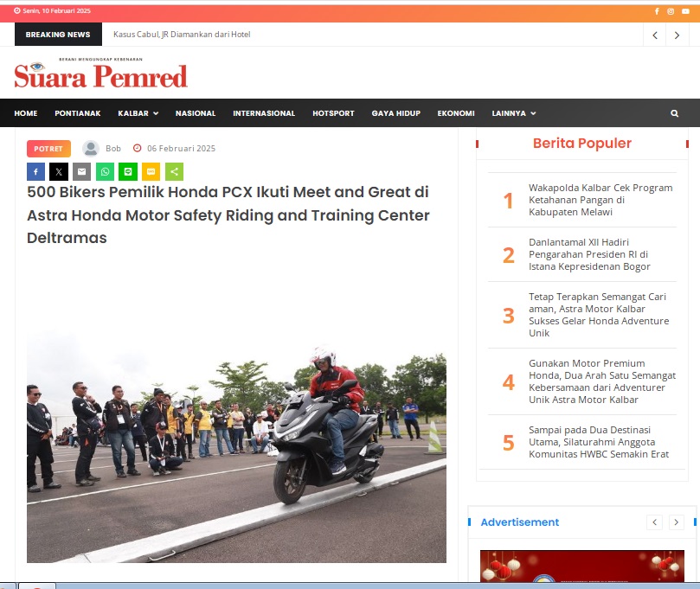Open the Facebook icon in top bar
The width and height of the screenshot is (700, 589).
(657, 11)
